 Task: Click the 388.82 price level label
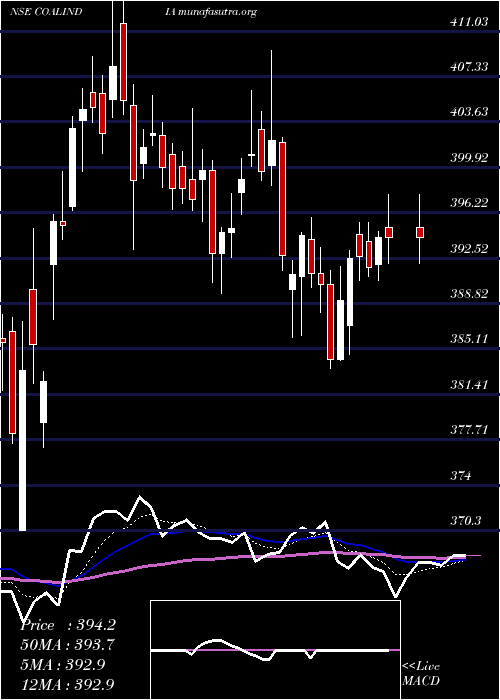468,293
